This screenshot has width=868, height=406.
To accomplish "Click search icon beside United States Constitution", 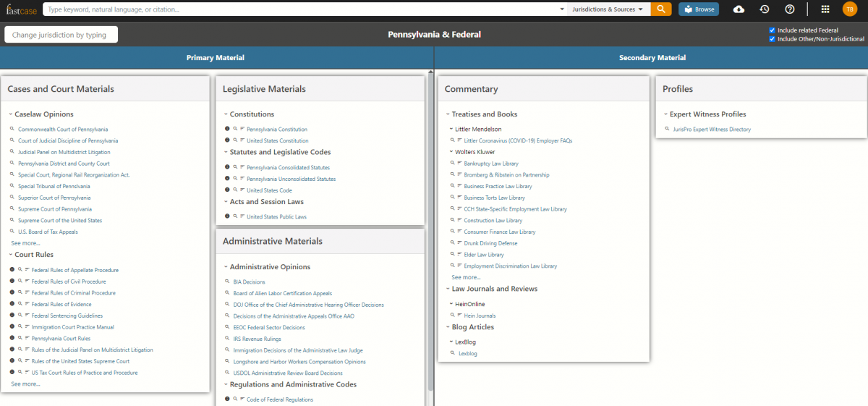I will coord(236,140).
